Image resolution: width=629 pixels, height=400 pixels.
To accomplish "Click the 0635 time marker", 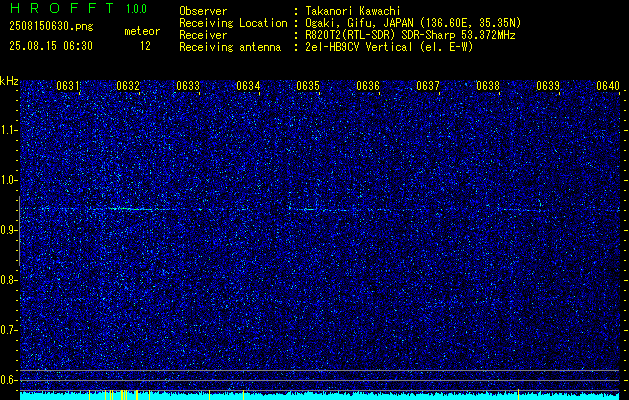I will point(308,86).
